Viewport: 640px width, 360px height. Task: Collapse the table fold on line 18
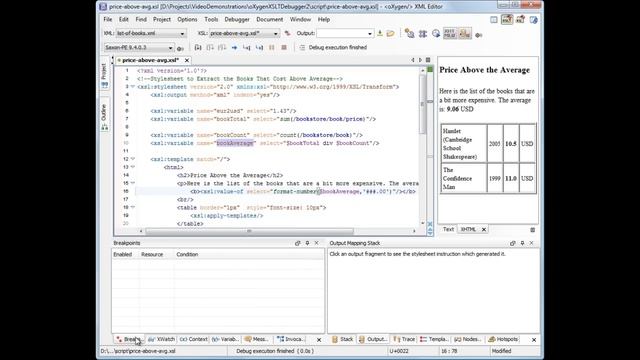click(133, 207)
